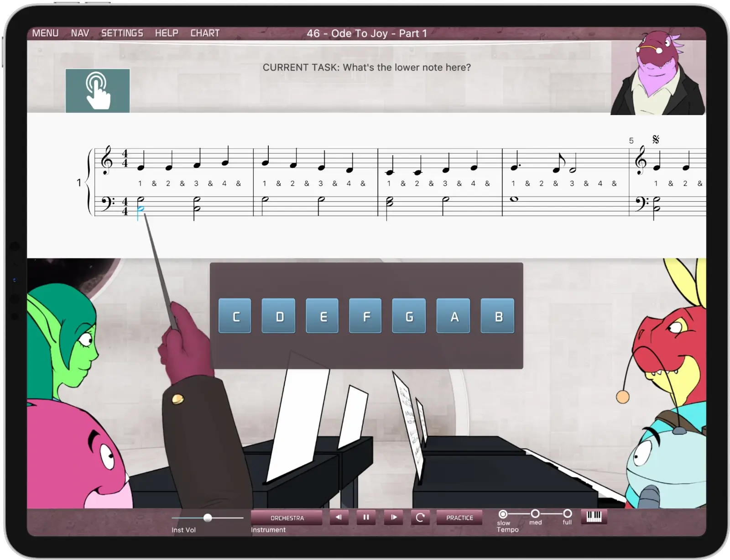Viewport: 730px width, 560px height.
Task: Select the med tempo option
Action: click(x=535, y=513)
